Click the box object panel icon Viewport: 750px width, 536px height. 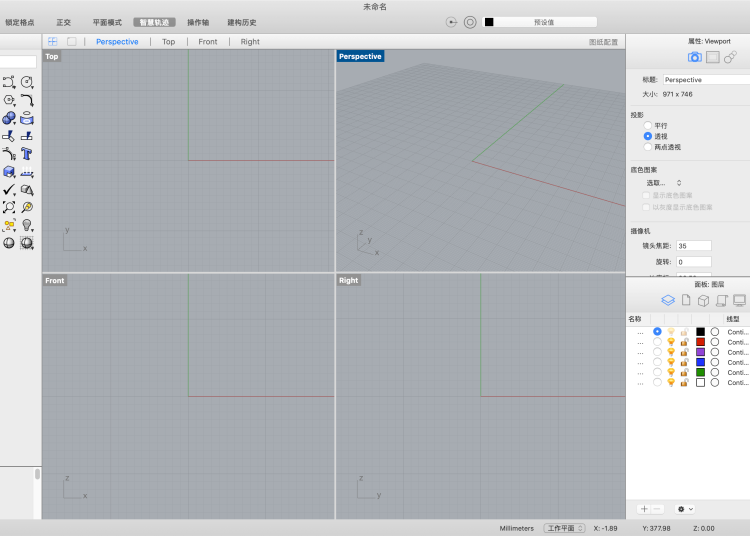coord(703,300)
